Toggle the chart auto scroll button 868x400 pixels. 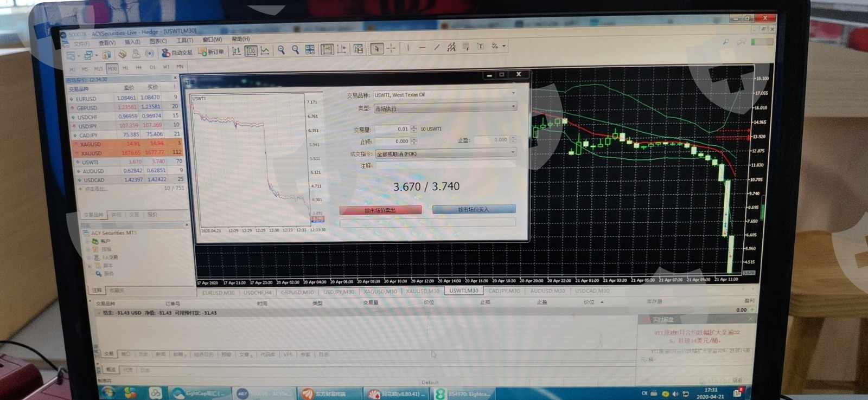click(327, 50)
